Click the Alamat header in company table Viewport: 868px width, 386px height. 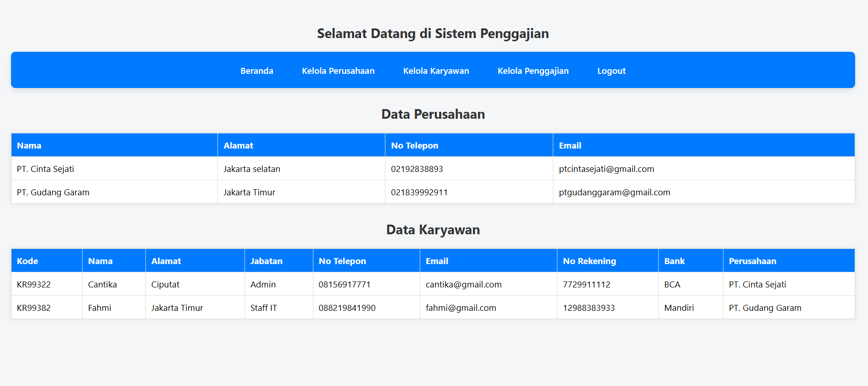(x=301, y=145)
